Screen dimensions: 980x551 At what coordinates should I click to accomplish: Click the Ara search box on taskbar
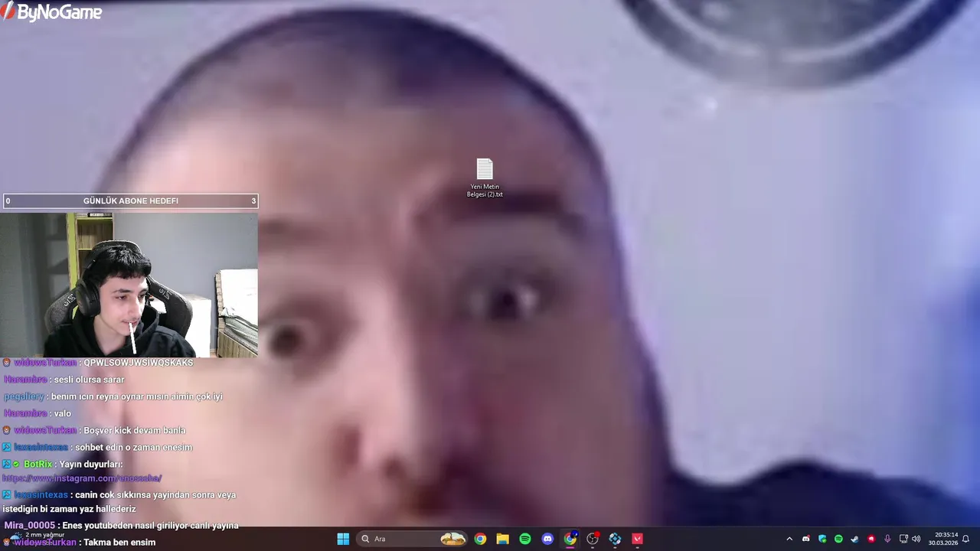pyautogui.click(x=413, y=539)
